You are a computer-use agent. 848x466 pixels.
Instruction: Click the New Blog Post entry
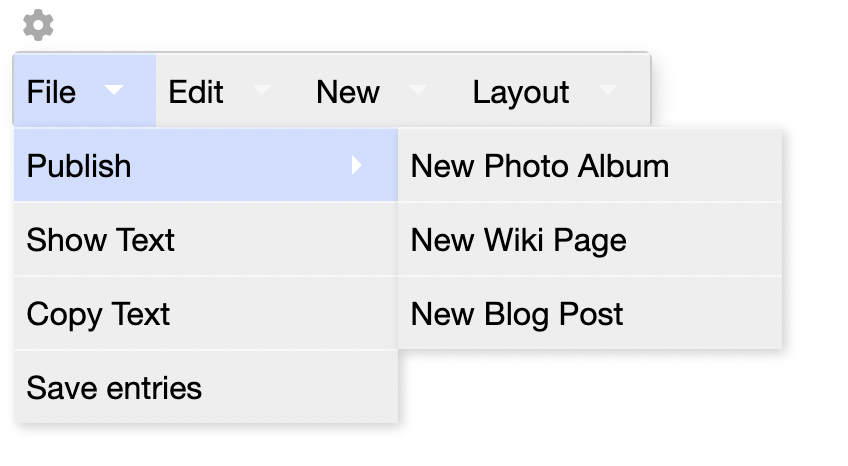click(x=517, y=314)
